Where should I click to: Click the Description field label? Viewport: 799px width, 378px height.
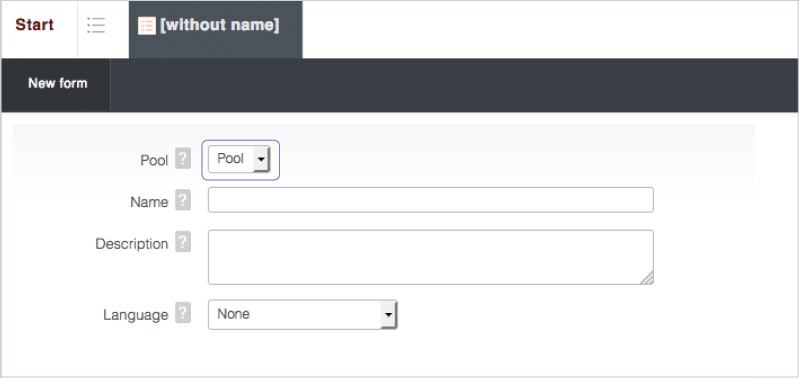tap(131, 244)
